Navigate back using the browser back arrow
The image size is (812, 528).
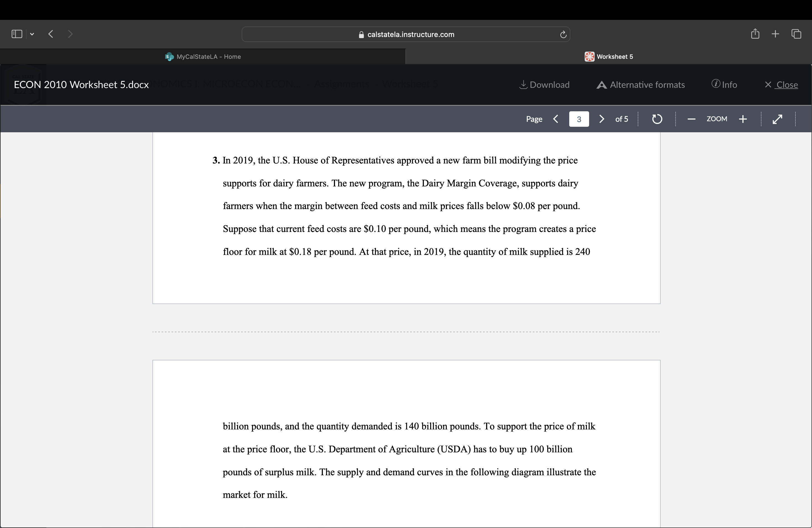click(51, 34)
